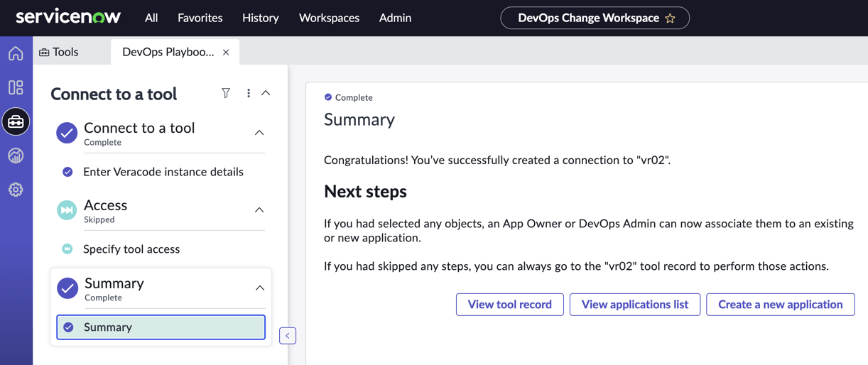The image size is (868, 365).
Task: Click the Summary stage checkmark icon
Action: [67, 288]
